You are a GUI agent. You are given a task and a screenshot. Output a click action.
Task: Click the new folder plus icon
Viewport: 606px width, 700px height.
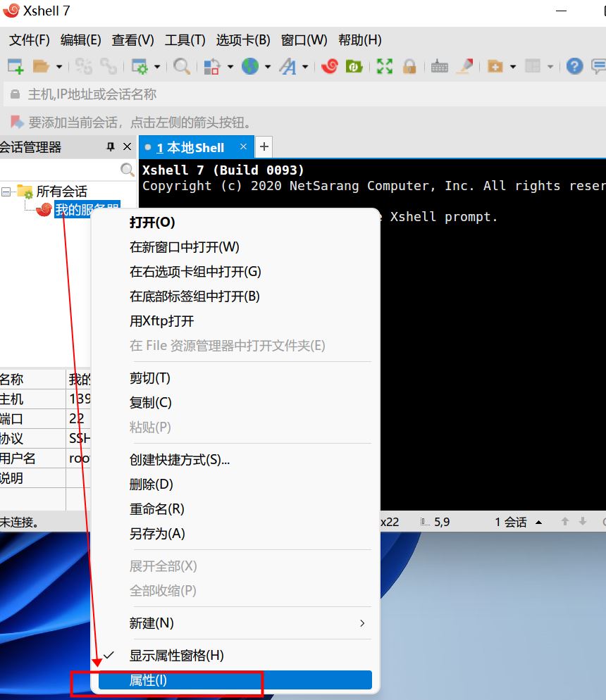[x=495, y=66]
